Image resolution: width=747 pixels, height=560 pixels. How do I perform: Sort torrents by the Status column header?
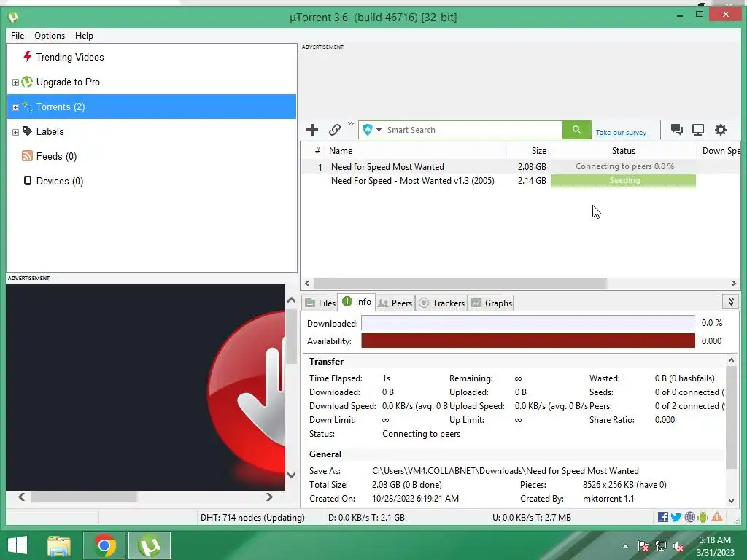click(623, 150)
